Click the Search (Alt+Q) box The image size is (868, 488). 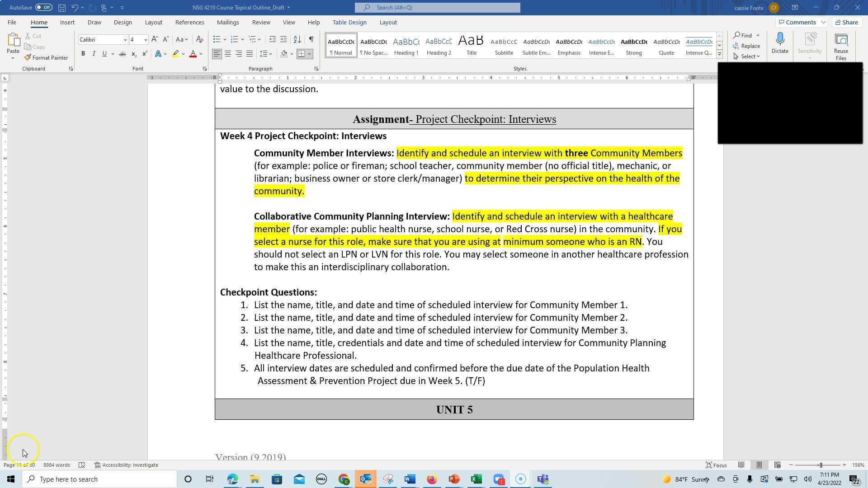pyautogui.click(x=437, y=7)
